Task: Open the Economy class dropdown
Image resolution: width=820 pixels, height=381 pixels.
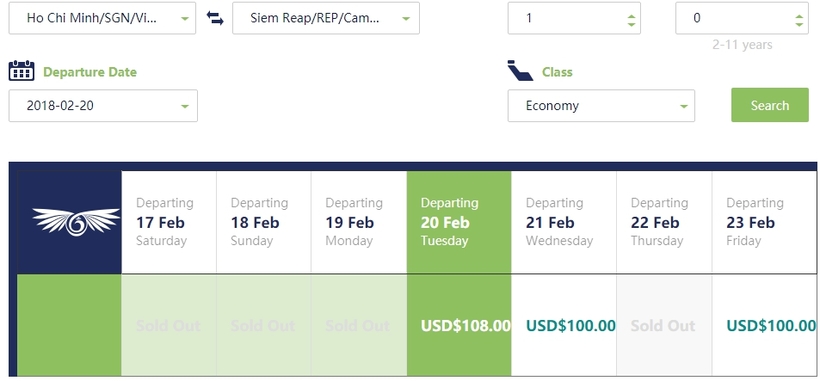Action: coord(601,106)
